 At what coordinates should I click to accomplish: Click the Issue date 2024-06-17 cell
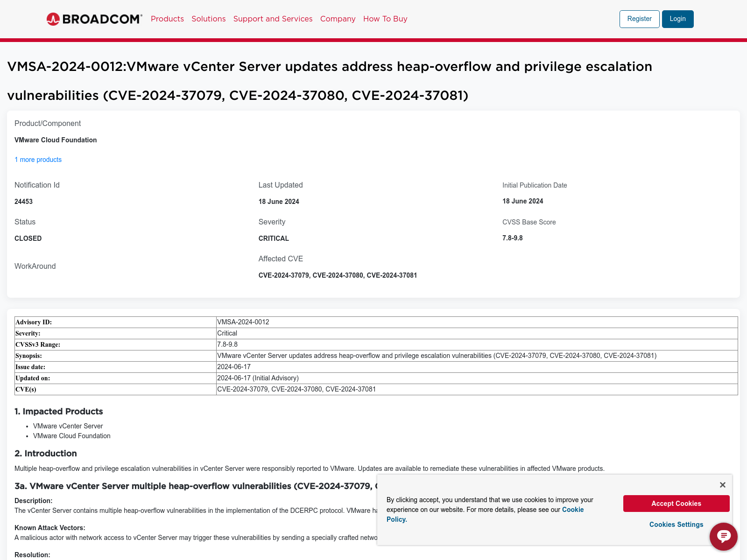477,367
